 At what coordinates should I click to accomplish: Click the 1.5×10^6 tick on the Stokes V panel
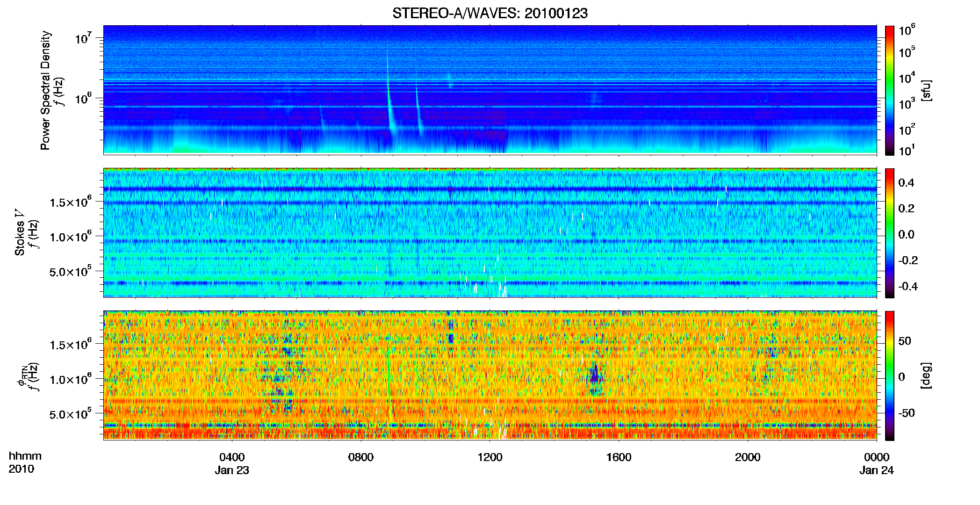click(x=70, y=202)
